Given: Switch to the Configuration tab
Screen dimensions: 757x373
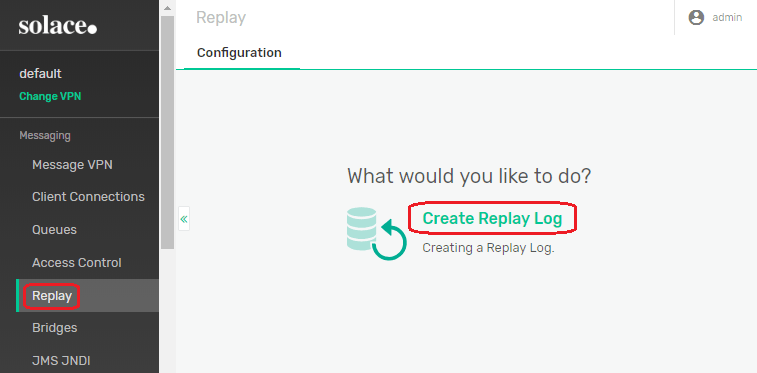Looking at the screenshot, I should (239, 53).
